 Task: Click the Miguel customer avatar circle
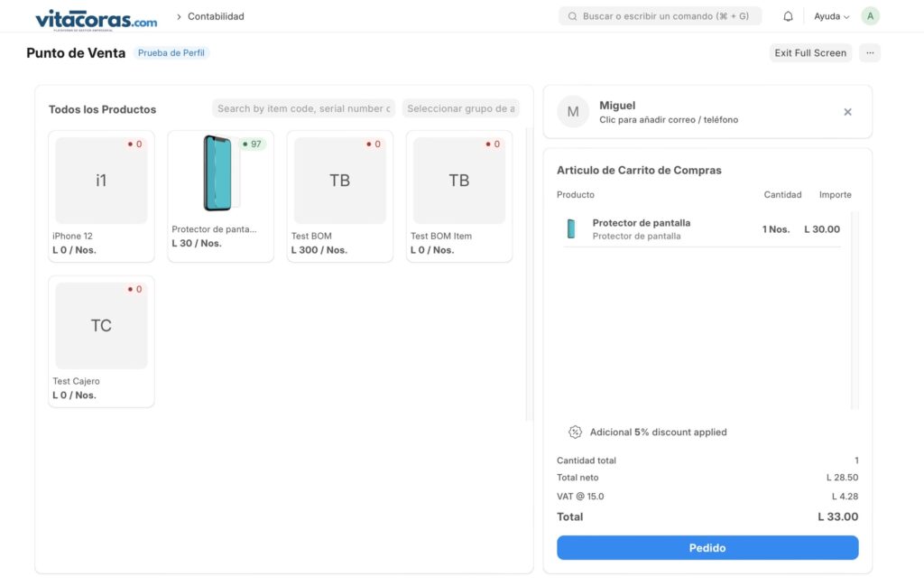click(573, 112)
